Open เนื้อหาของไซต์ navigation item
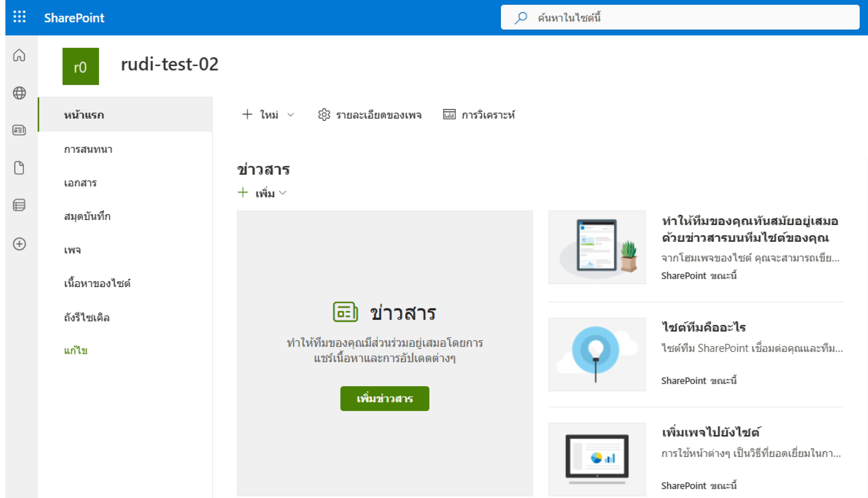 pyautogui.click(x=97, y=284)
